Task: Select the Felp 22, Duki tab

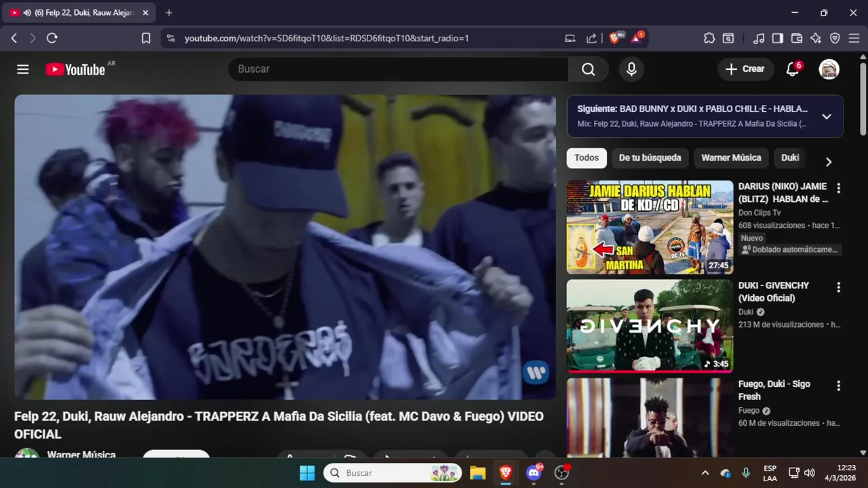Action: 80,13
